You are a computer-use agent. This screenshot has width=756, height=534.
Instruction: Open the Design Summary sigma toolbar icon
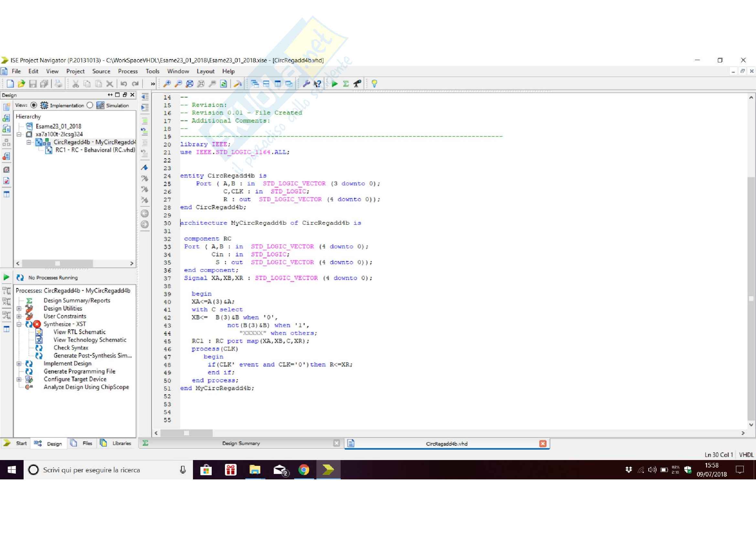click(346, 84)
